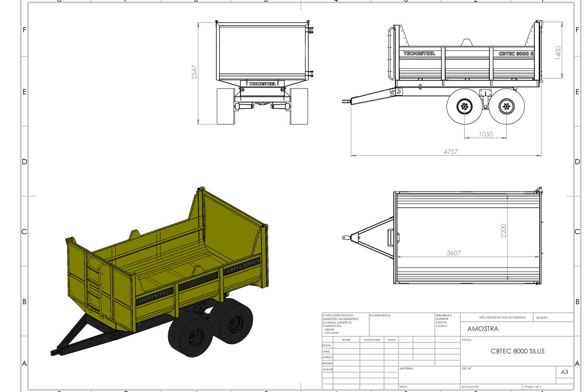Screen dimensions: 588x392
Task: Select the yellow isometric trailer view
Action: pos(160,274)
